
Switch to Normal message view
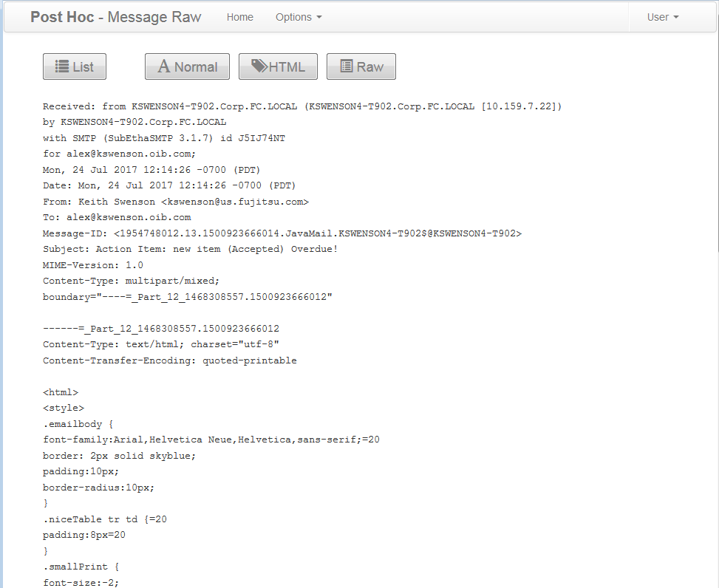(x=187, y=66)
